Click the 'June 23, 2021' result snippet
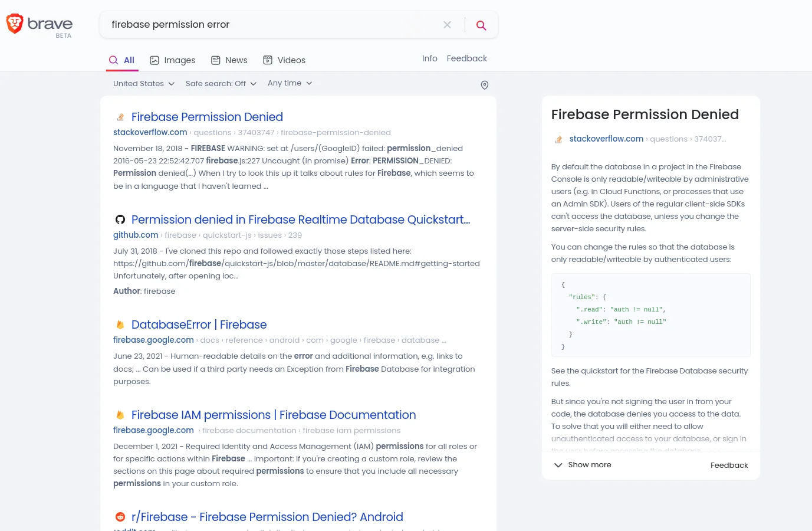 click(x=294, y=369)
